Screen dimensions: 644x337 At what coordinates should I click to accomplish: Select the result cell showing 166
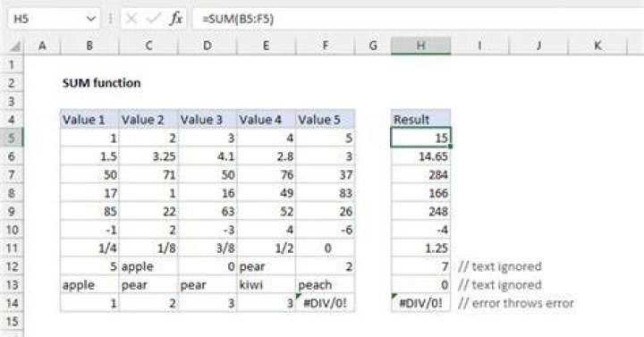pyautogui.click(x=421, y=193)
